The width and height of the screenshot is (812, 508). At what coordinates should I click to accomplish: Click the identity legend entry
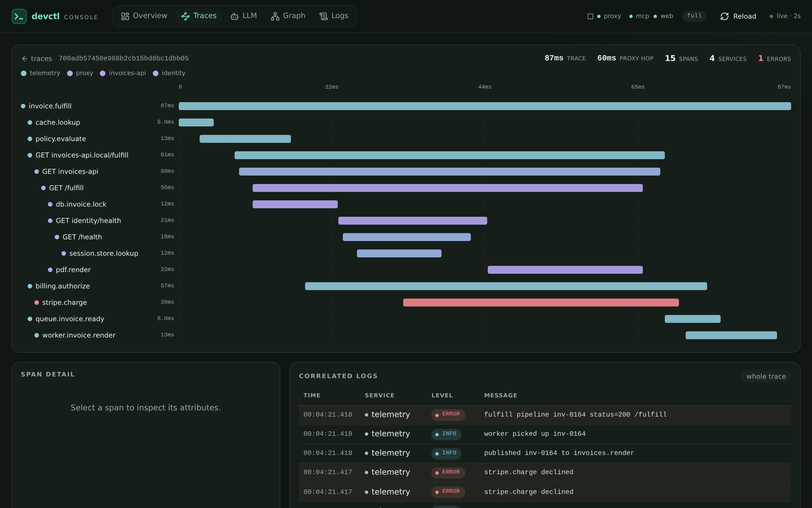tap(169, 73)
